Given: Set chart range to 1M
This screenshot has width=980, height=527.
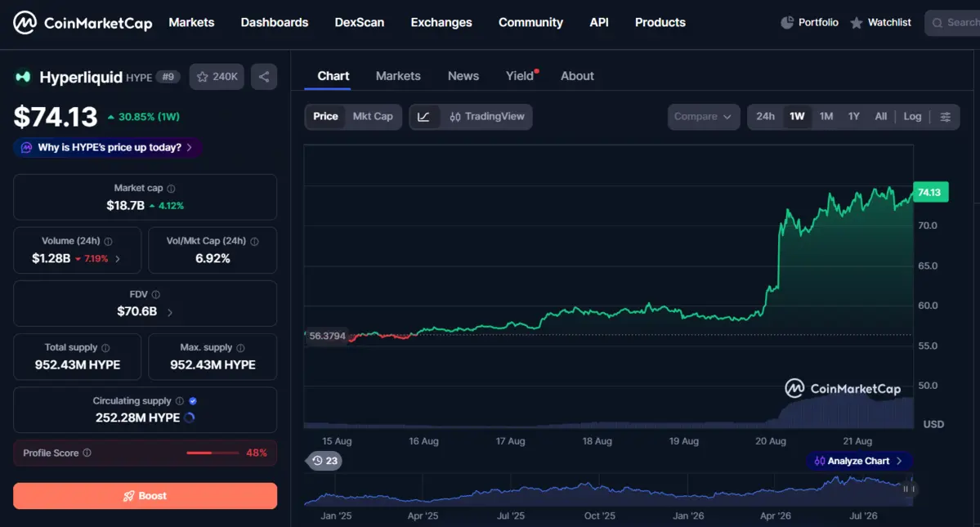Looking at the screenshot, I should tap(826, 117).
